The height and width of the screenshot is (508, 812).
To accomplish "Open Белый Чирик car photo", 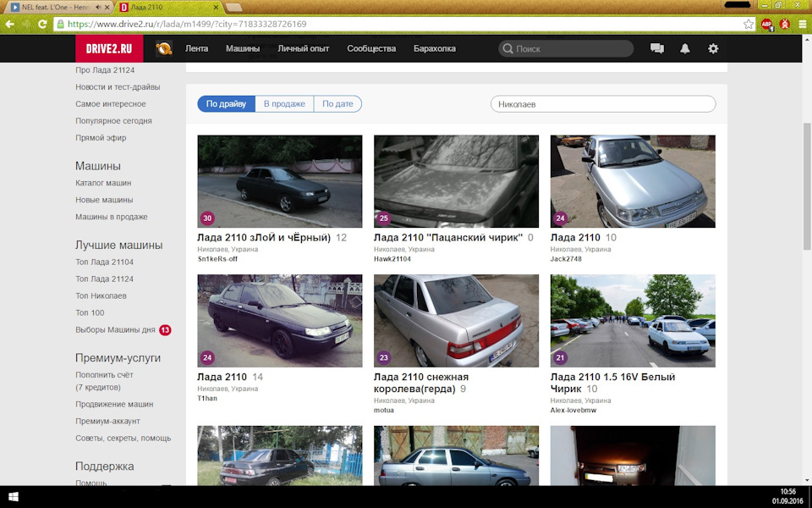I will click(633, 321).
